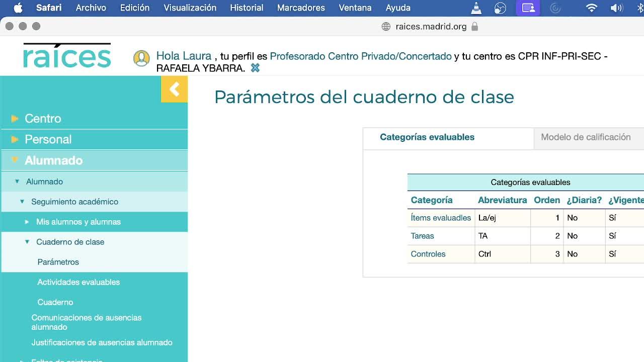Click the globe icon in the address bar
Image resolution: width=644 pixels, height=362 pixels.
point(386,27)
